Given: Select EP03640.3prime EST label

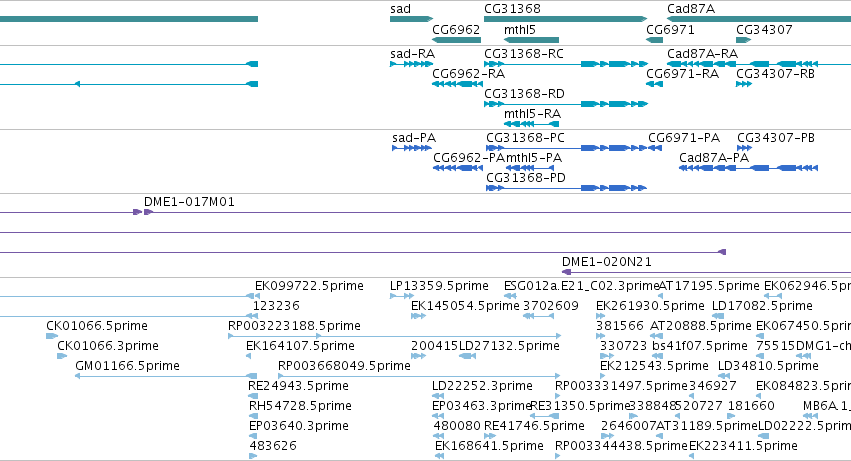Looking at the screenshot, I should (299, 426).
